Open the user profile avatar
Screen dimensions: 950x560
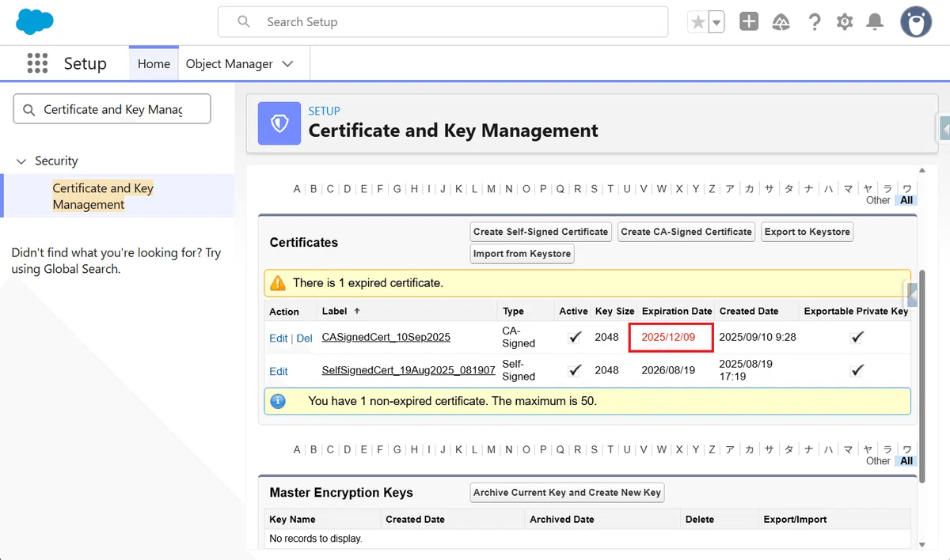click(x=916, y=22)
